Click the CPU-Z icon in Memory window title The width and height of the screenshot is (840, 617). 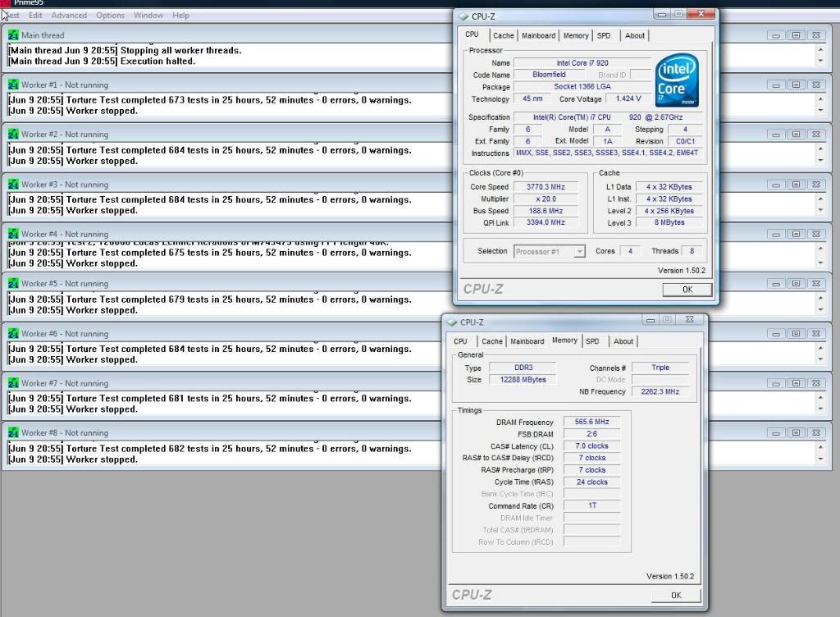click(452, 322)
